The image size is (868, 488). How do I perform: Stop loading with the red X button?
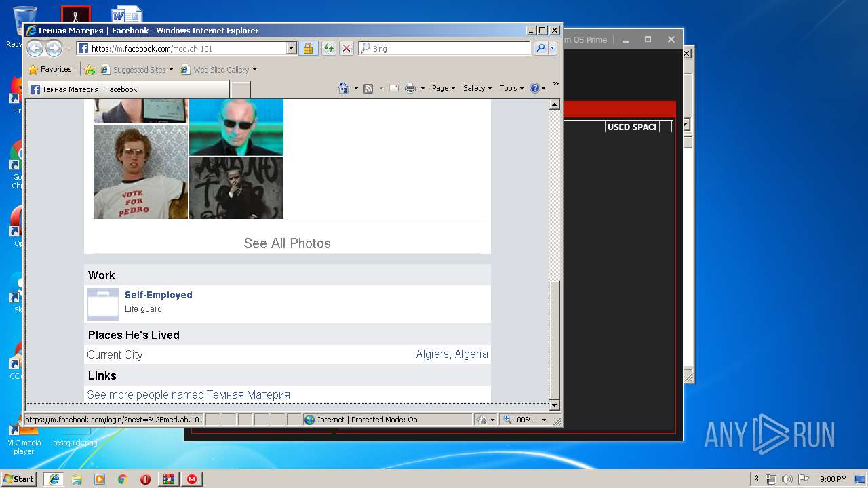pos(346,49)
